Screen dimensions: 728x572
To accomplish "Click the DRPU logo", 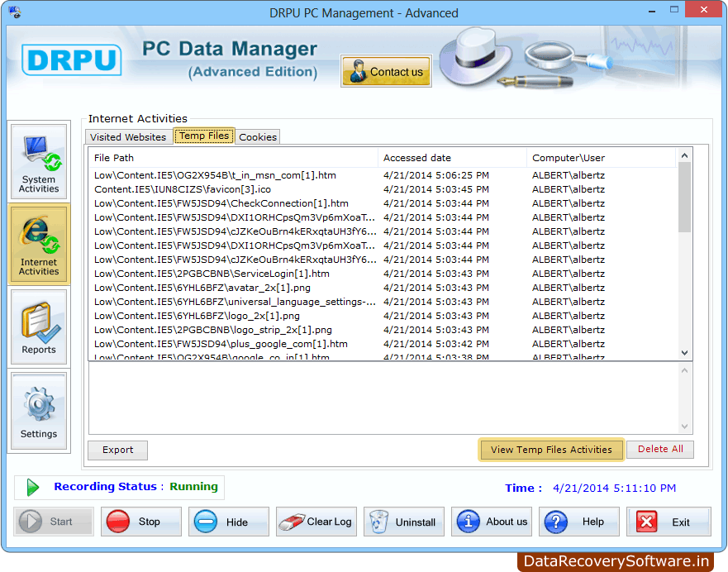I will click(72, 60).
